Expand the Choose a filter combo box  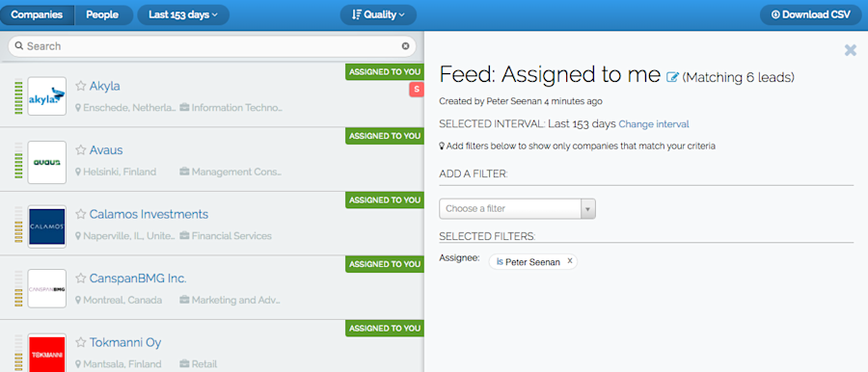pos(517,209)
